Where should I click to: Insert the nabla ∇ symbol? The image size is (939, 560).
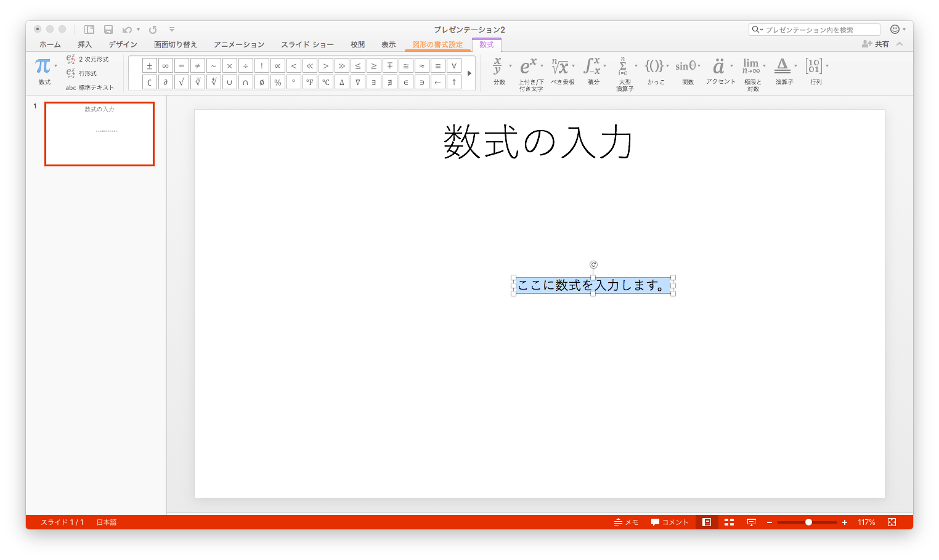click(357, 82)
